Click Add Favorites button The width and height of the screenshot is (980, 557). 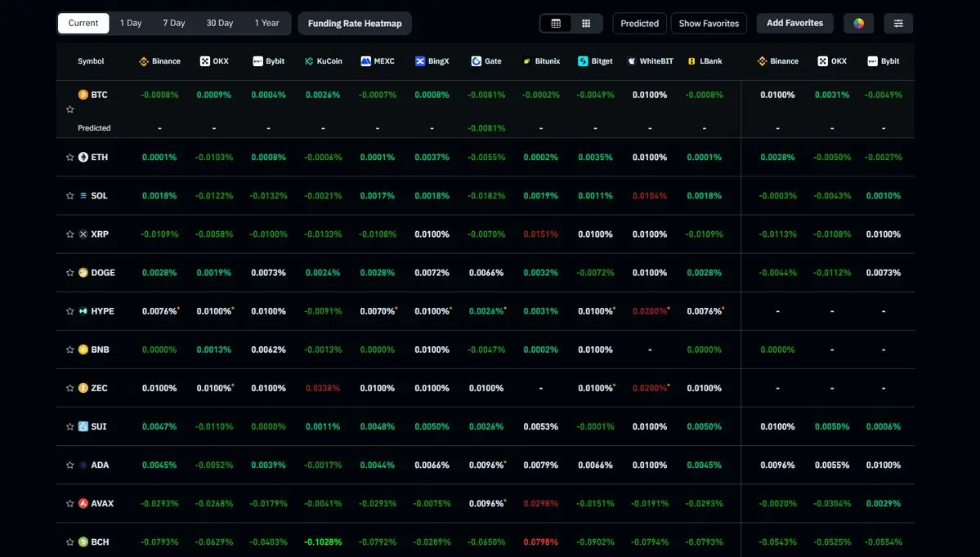click(794, 23)
